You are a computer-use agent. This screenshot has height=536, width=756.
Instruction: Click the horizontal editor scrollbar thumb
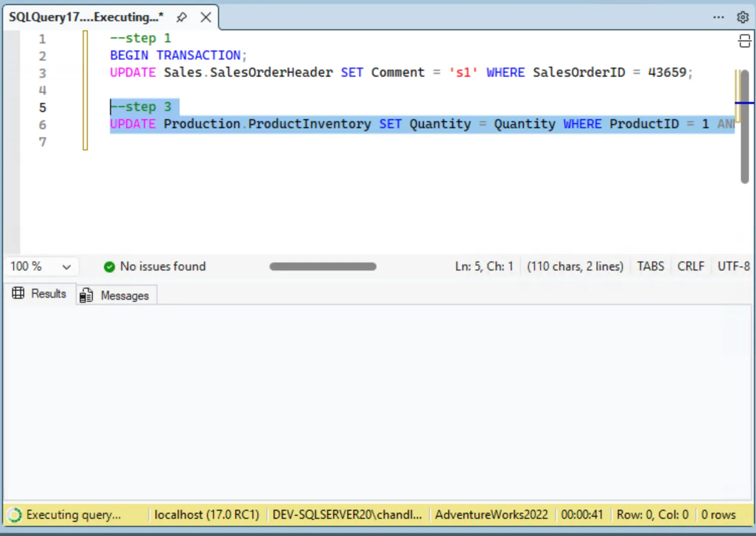[x=322, y=266]
